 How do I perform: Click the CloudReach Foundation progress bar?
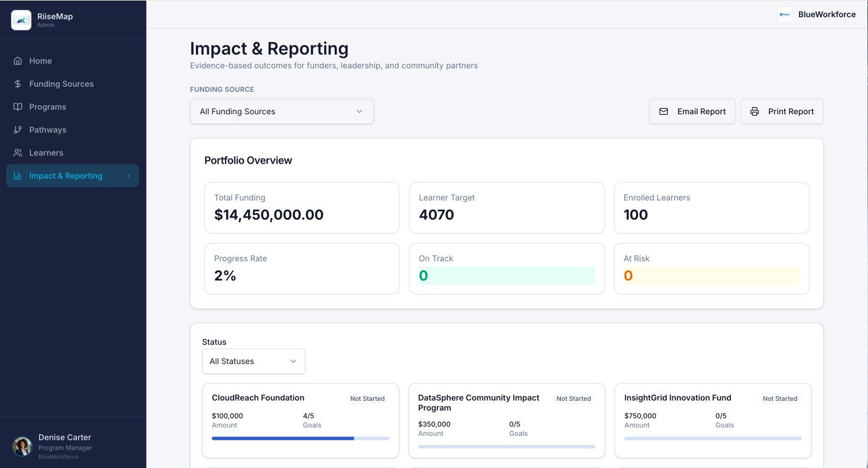(x=301, y=439)
